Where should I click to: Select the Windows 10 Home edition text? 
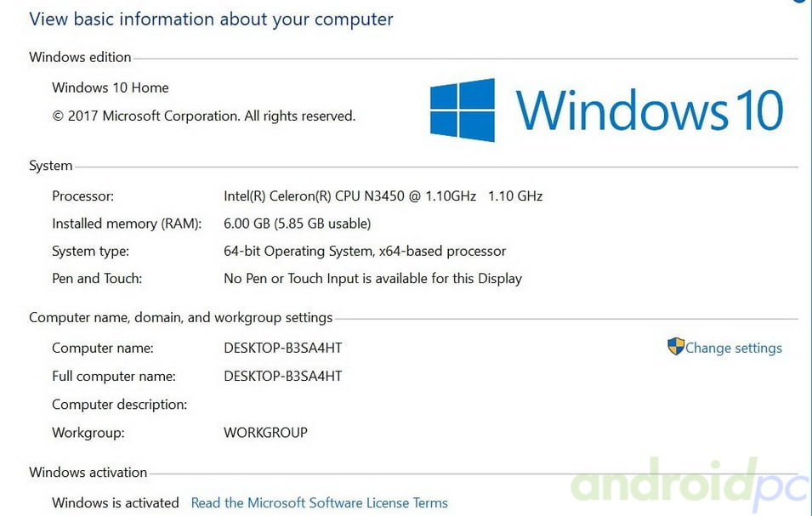point(111,88)
